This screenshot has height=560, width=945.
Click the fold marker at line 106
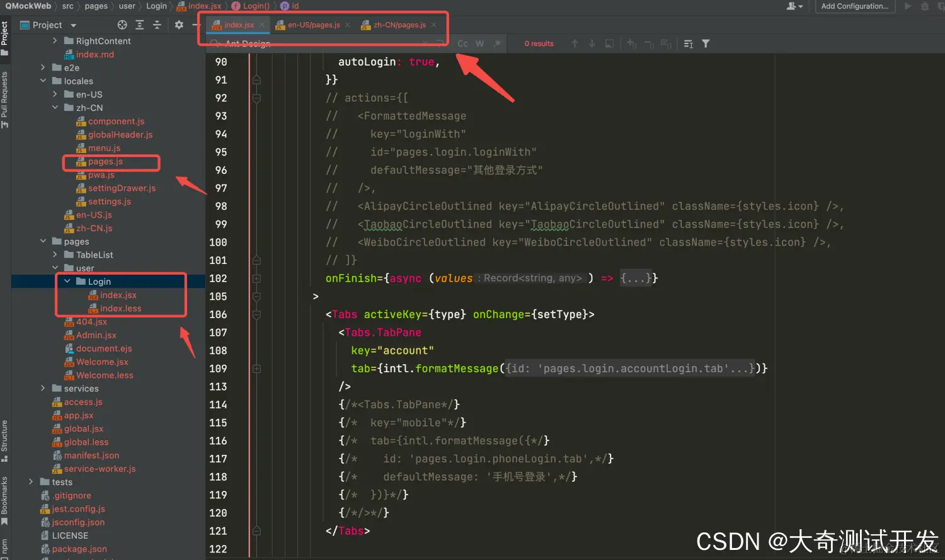coord(256,314)
